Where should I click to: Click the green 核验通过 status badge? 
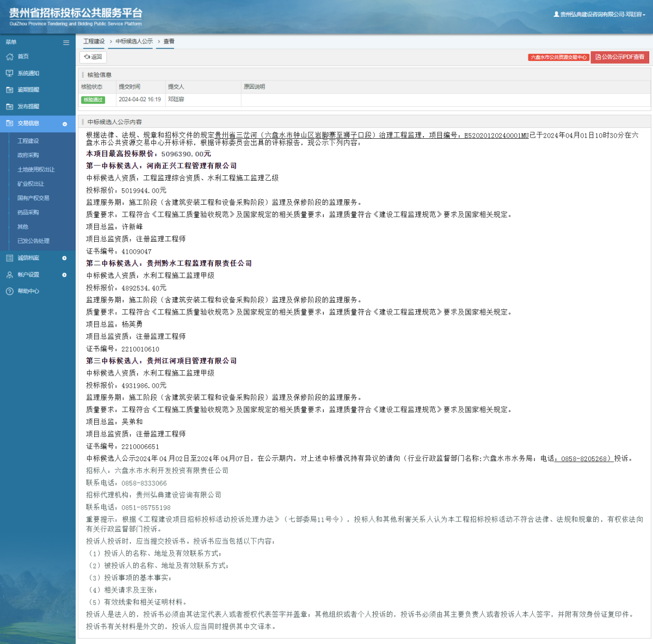coord(93,100)
